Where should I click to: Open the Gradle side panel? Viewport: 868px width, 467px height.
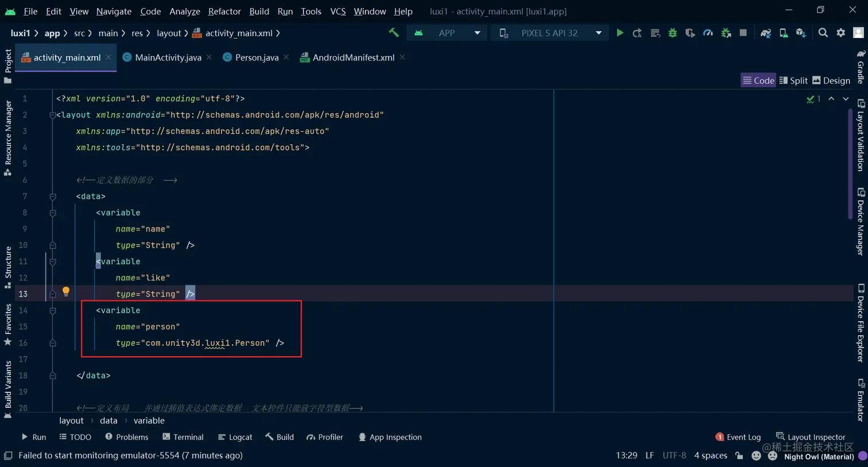[x=861, y=67]
